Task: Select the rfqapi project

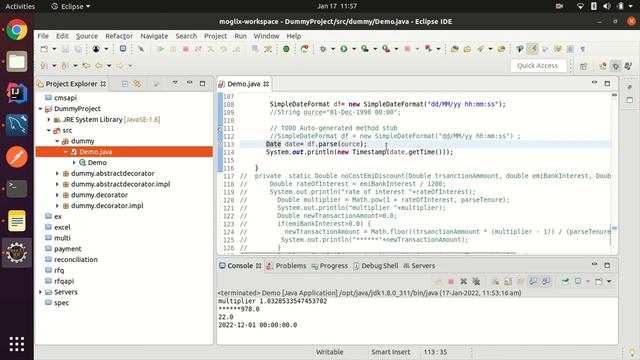Action: coord(64,281)
